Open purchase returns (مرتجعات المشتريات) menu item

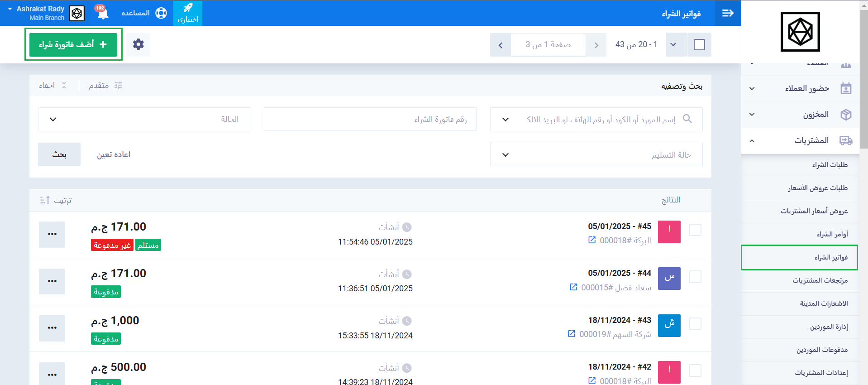(x=820, y=280)
